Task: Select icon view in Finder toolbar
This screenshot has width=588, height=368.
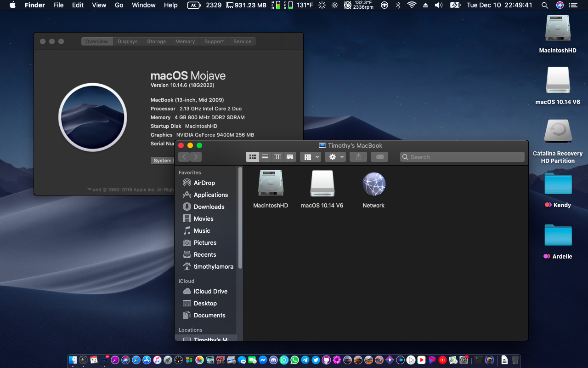Action: (x=252, y=157)
